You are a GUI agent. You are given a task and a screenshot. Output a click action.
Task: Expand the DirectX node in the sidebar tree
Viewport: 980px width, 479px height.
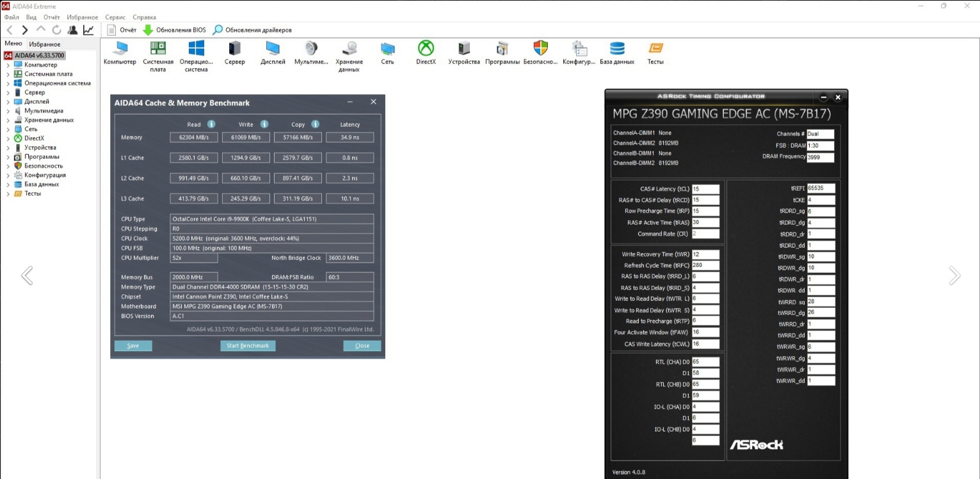pos(8,138)
